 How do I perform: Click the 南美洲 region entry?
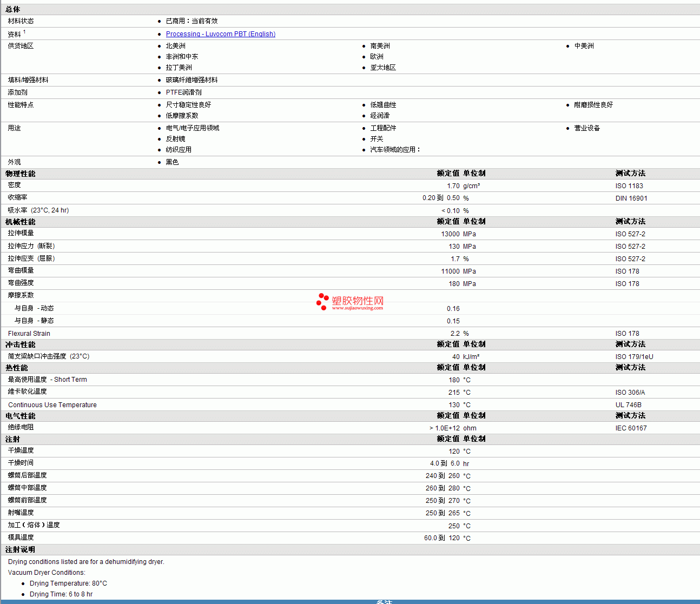[x=380, y=46]
